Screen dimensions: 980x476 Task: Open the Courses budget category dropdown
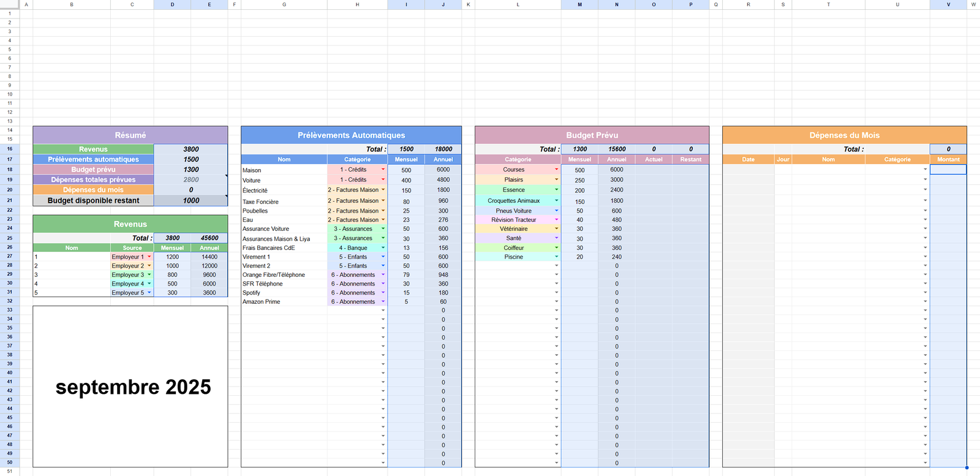tap(556, 170)
